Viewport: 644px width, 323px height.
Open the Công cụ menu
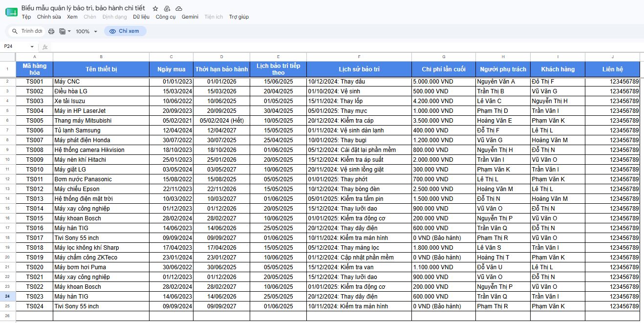tap(166, 17)
